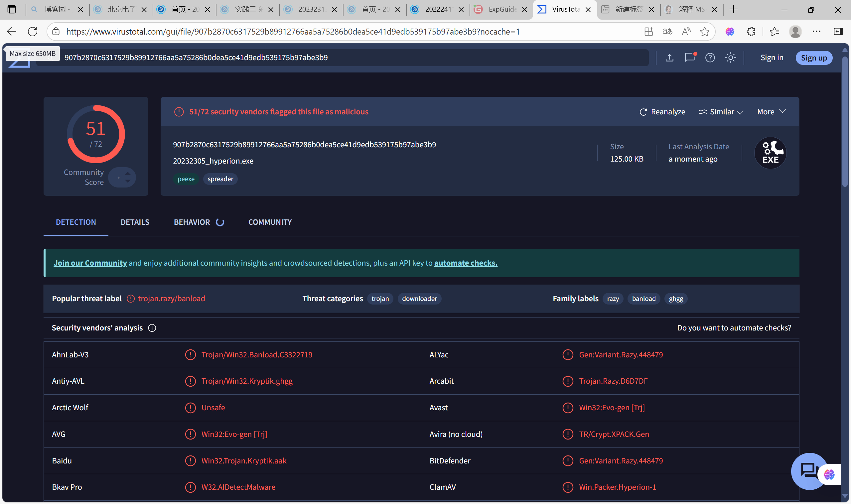
Task: Vote down on Community Score
Action: pyautogui.click(x=128, y=182)
